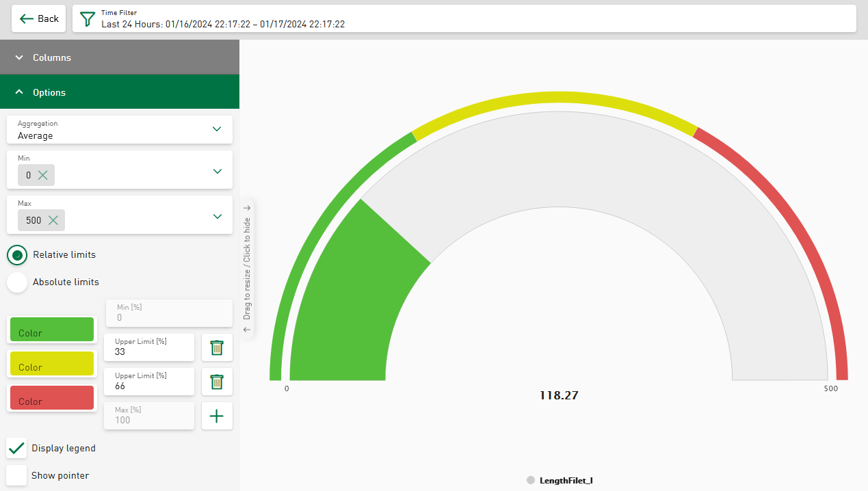The height and width of the screenshot is (491, 868).
Task: Expand the Columns section
Action: (120, 57)
